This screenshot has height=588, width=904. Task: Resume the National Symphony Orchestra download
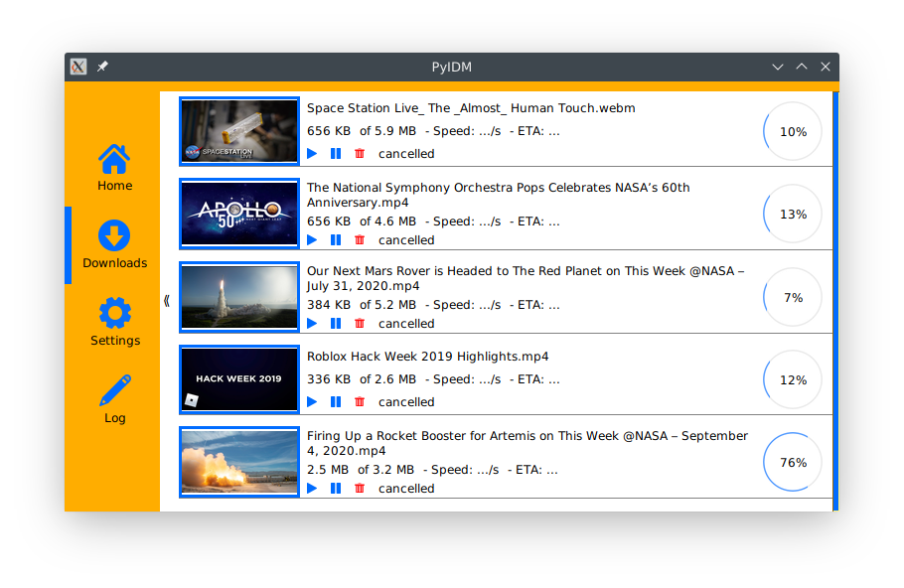pyautogui.click(x=313, y=239)
